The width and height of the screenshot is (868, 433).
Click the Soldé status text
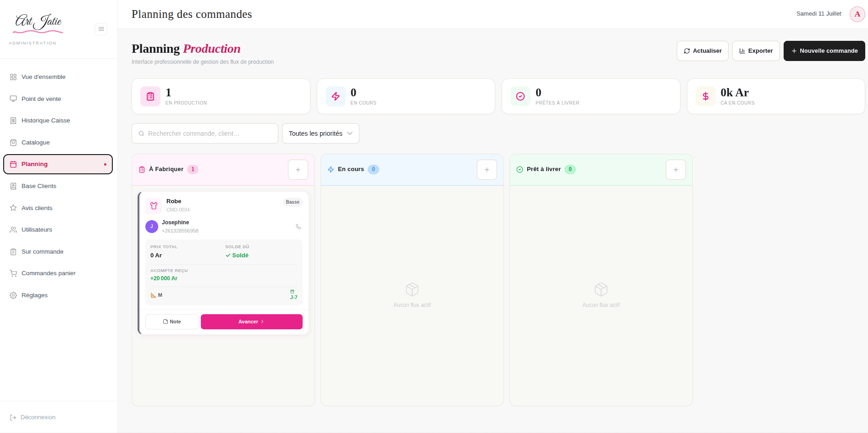point(237,255)
